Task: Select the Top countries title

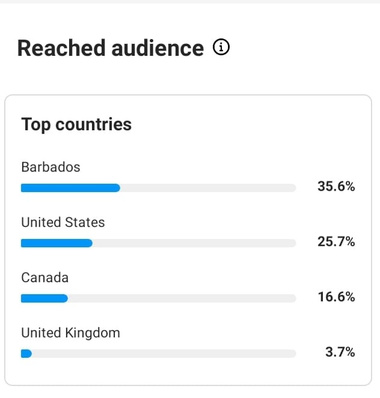Action: click(76, 124)
